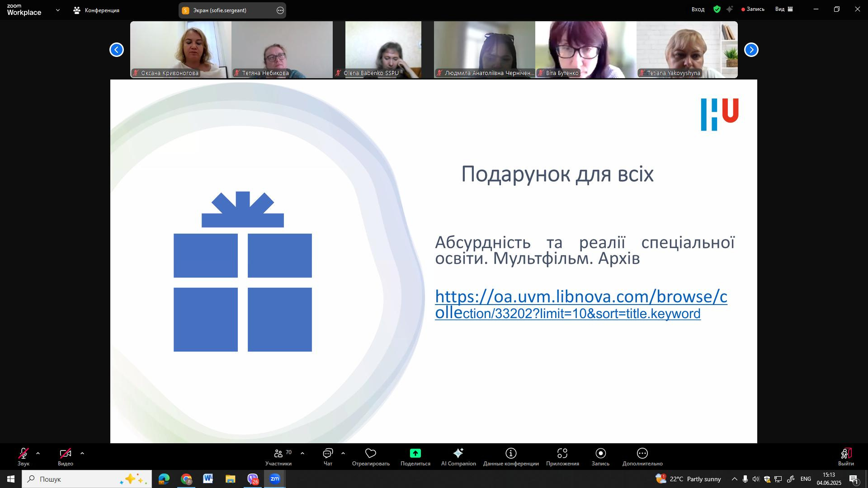Click the green Поделиться share screen button
868x488 pixels.
pyautogui.click(x=415, y=457)
